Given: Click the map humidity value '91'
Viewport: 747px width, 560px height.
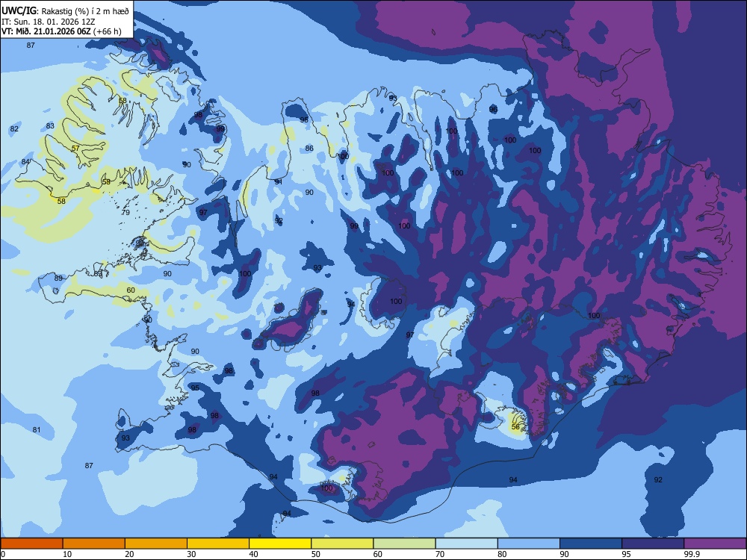Looking at the screenshot, I should click(279, 182).
